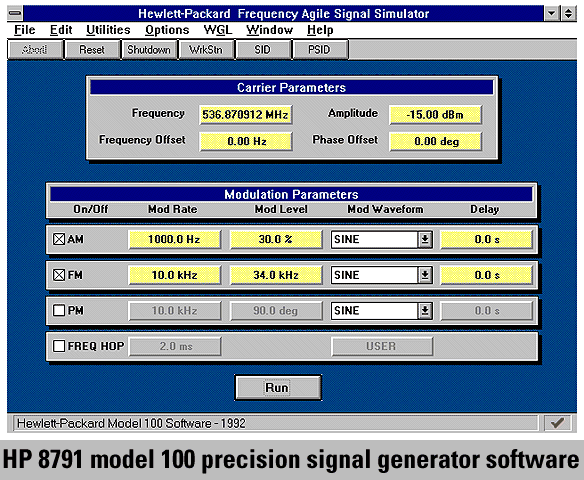The image size is (584, 480).
Task: Select the FM SINE waveform combo box
Action: 382,275
